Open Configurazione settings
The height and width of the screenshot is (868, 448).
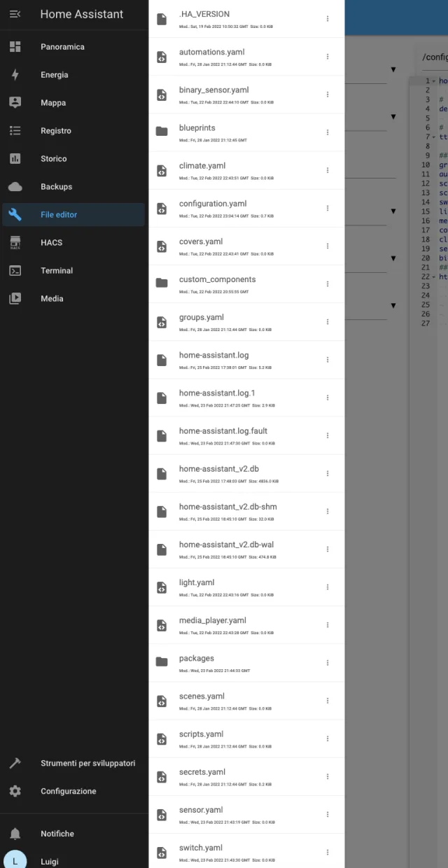(x=73, y=792)
